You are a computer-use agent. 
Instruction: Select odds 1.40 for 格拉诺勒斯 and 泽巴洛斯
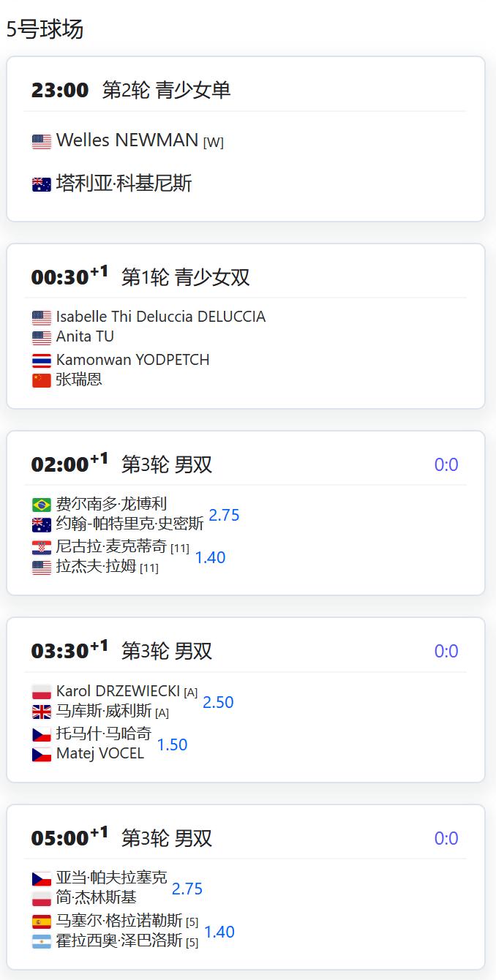tap(219, 932)
